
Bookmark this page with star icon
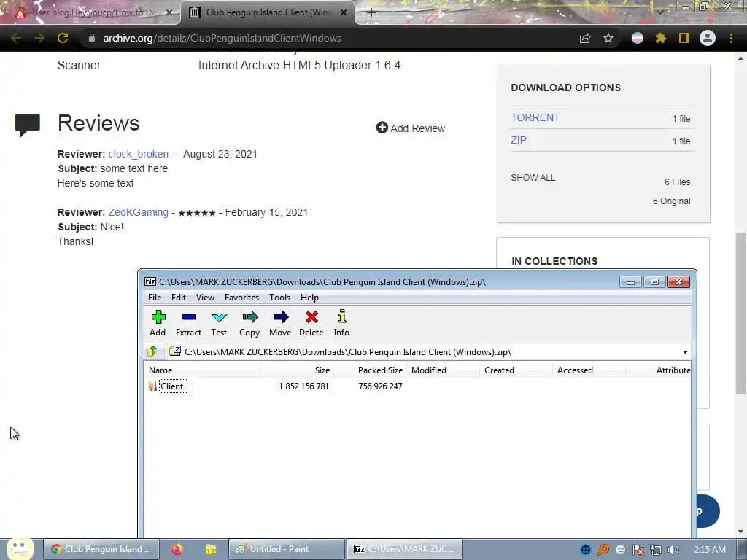point(608,38)
